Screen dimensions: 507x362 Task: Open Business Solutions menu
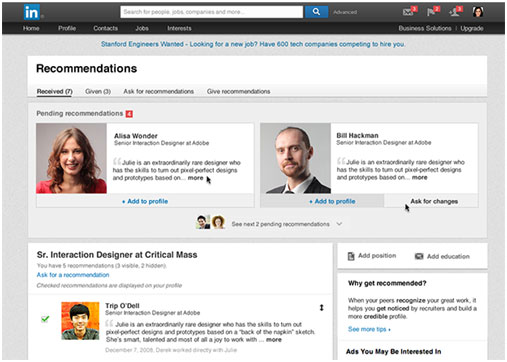pyautogui.click(x=425, y=28)
